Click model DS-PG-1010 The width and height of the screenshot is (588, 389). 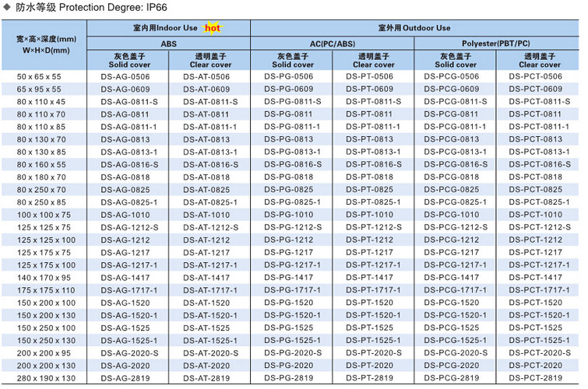pyautogui.click(x=289, y=215)
